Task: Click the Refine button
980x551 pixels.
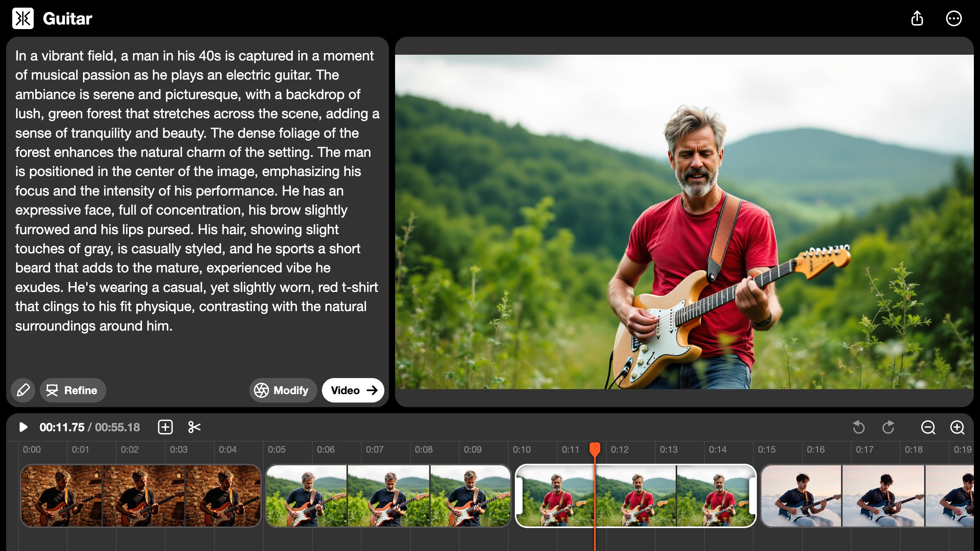Action: 73,390
